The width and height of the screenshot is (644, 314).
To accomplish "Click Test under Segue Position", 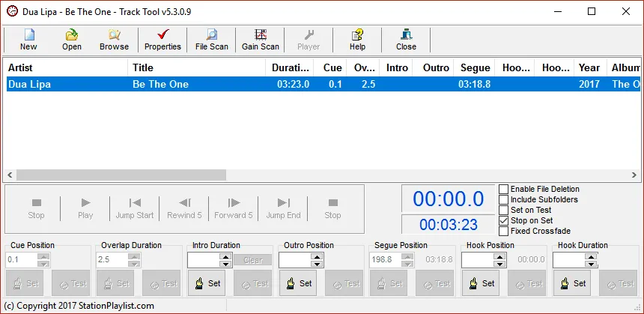I will [x=435, y=283].
